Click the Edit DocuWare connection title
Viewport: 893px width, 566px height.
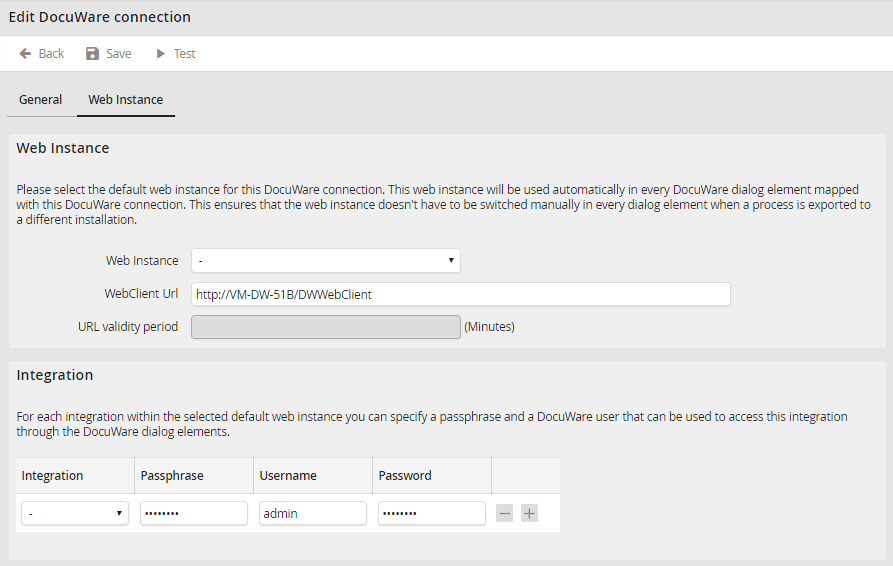click(100, 17)
